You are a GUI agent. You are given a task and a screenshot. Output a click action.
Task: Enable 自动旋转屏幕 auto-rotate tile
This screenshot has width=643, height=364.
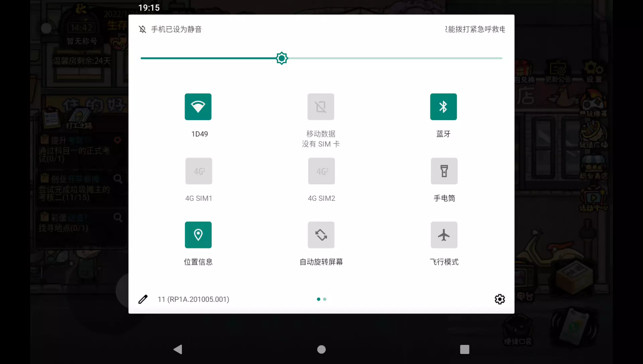(321, 235)
